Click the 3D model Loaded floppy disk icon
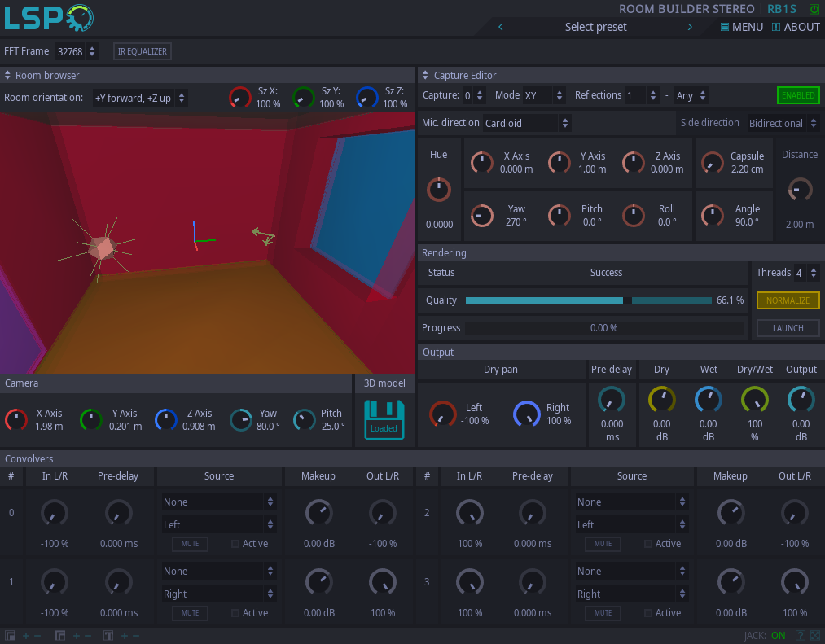Viewport: 825px width, 644px height. click(384, 419)
